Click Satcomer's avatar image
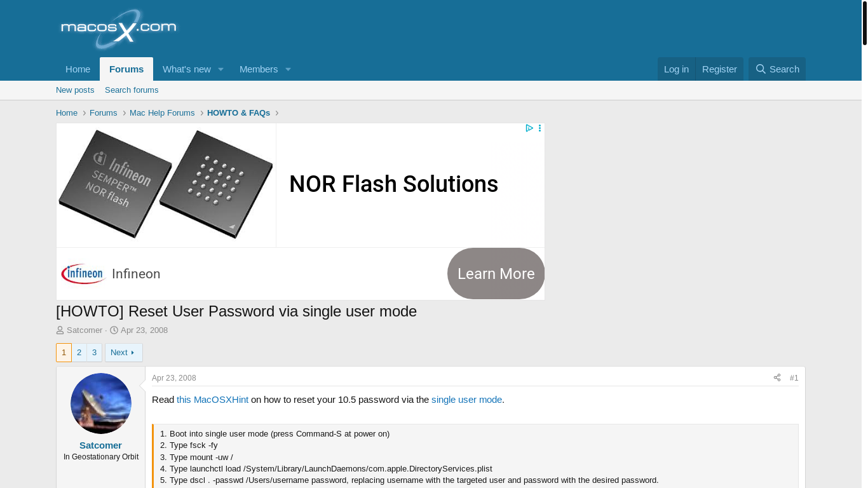The width and height of the screenshot is (868, 488). tap(101, 403)
